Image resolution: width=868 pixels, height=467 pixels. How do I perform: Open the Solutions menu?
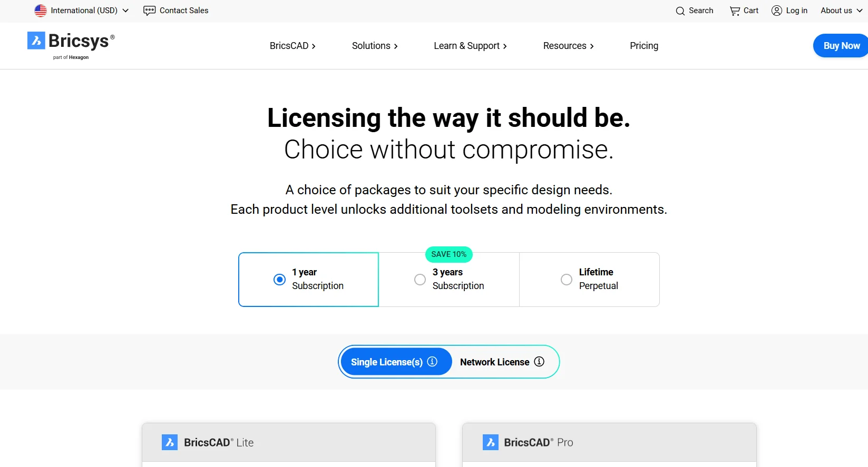[375, 46]
